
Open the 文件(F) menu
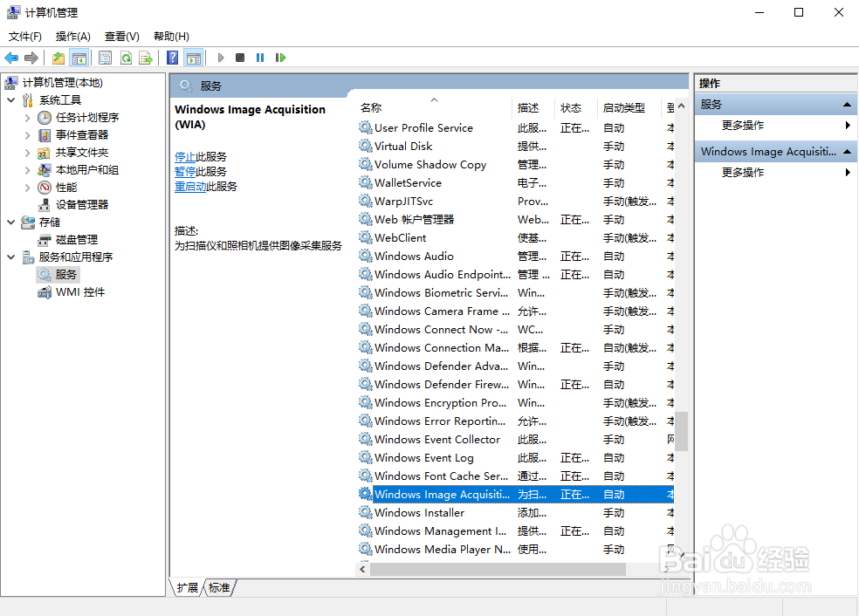click(x=25, y=36)
